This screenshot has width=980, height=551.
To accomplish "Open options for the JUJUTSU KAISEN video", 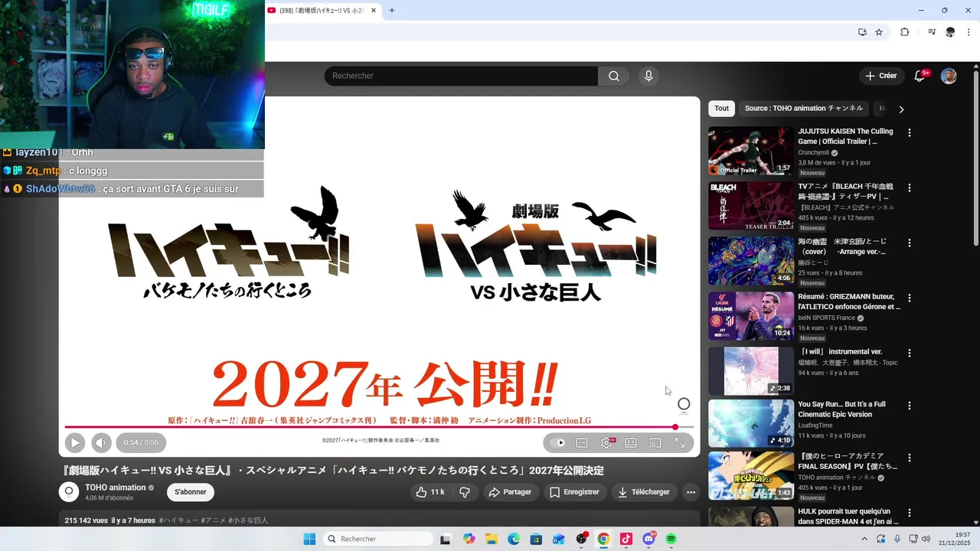I will (910, 132).
